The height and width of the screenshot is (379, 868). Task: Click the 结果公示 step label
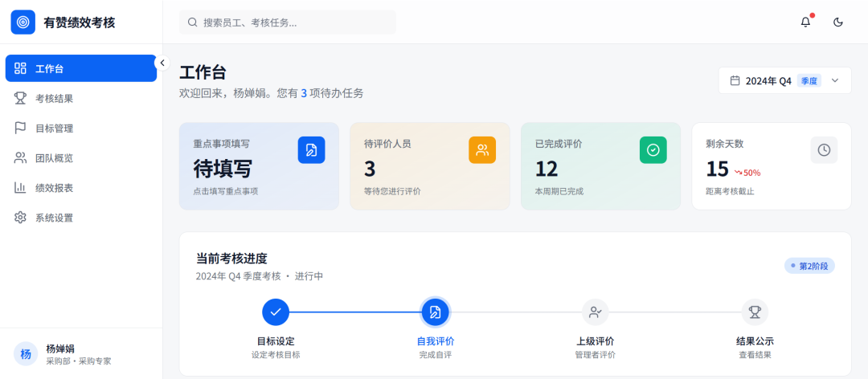click(755, 341)
